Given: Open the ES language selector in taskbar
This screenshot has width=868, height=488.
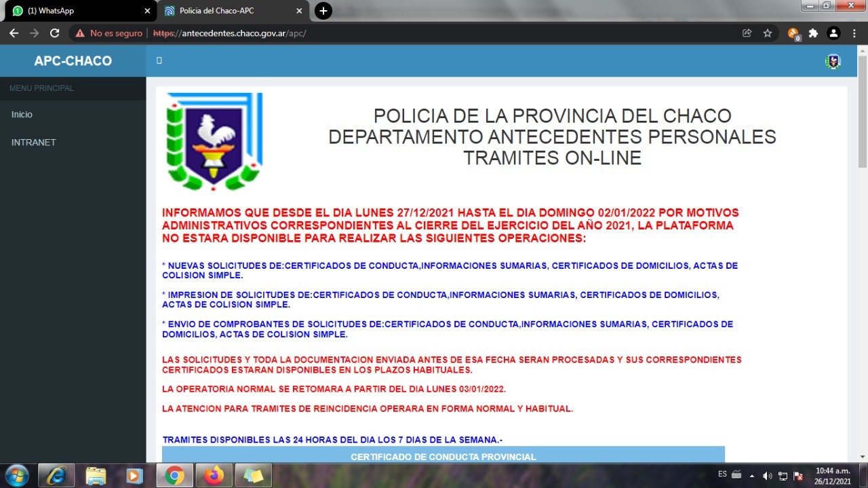Looking at the screenshot, I should click(723, 474).
